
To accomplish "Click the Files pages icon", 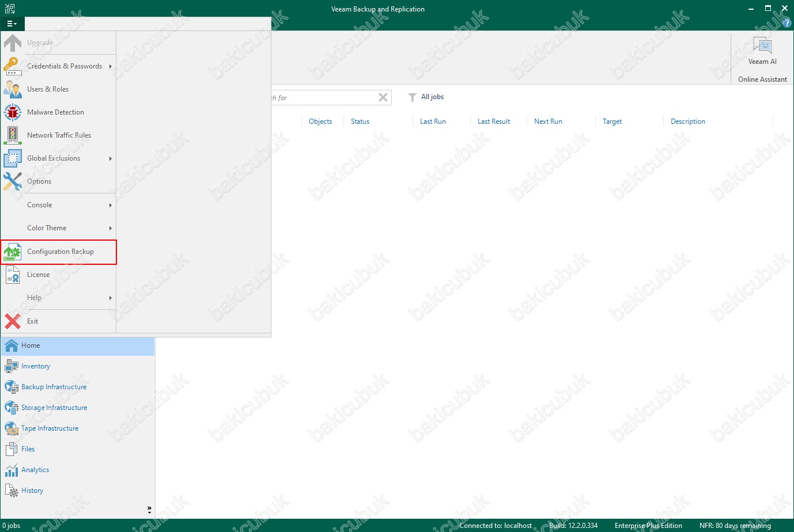I will tap(12, 449).
